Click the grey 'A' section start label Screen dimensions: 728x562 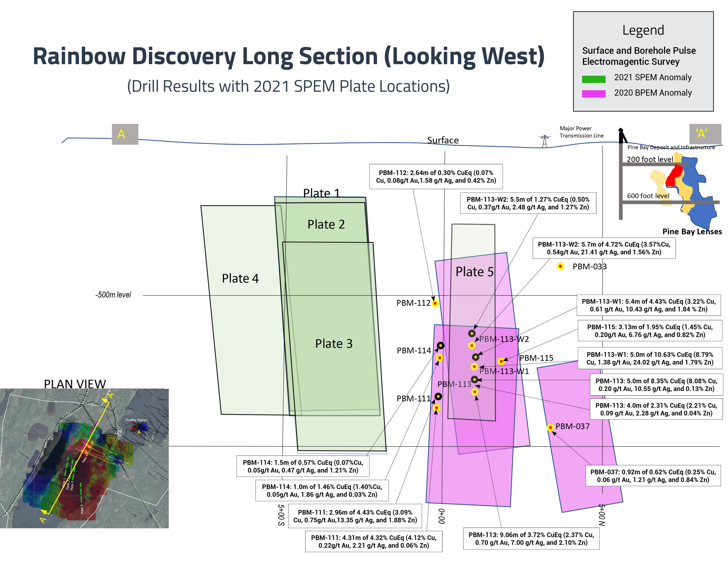(125, 134)
